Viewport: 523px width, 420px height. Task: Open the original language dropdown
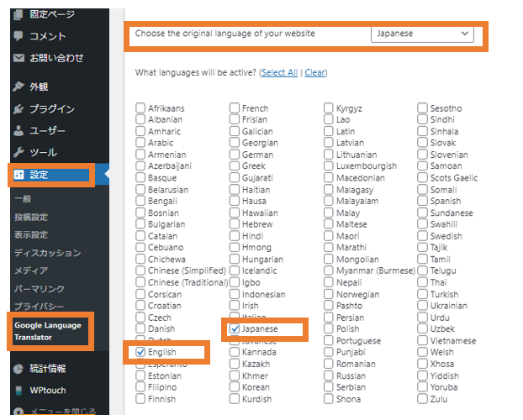(422, 34)
